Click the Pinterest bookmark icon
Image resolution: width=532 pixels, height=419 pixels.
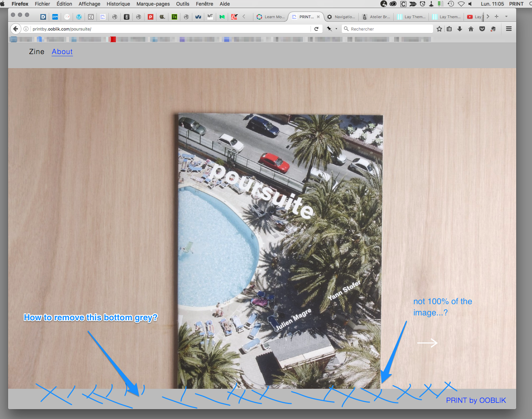click(x=151, y=17)
